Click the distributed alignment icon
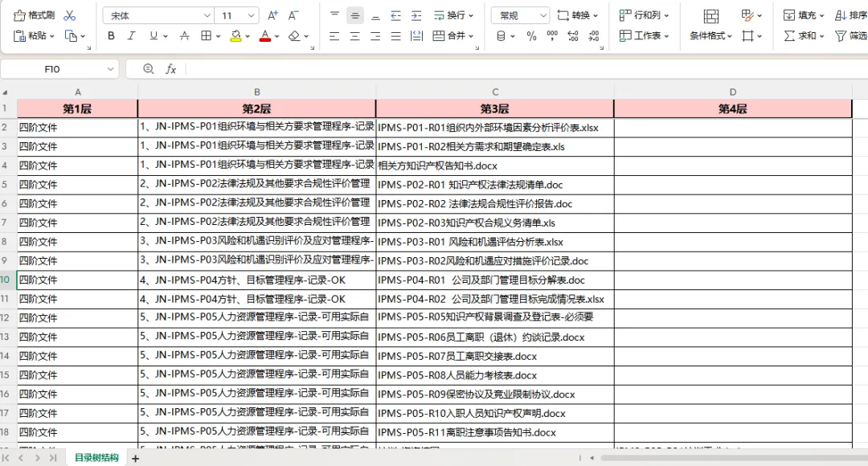 point(416,36)
